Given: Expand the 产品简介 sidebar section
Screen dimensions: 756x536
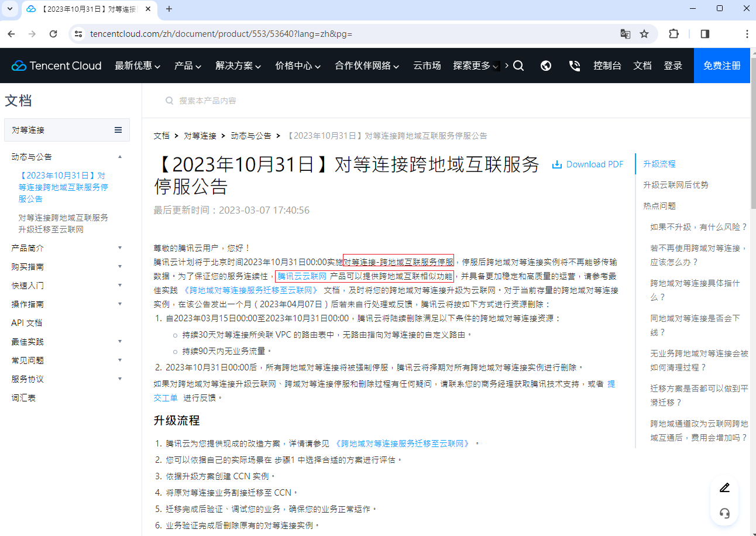Looking at the screenshot, I should click(x=67, y=248).
